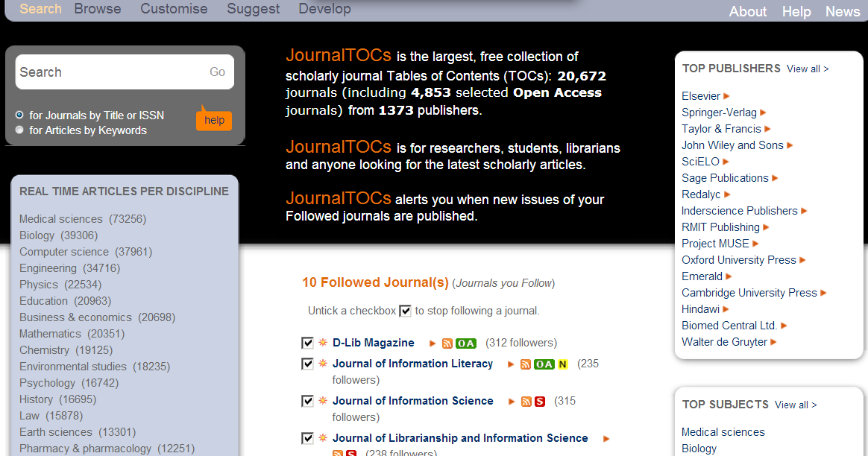Image resolution: width=868 pixels, height=456 pixels.
Task: Open the Search tab
Action: [x=40, y=9]
